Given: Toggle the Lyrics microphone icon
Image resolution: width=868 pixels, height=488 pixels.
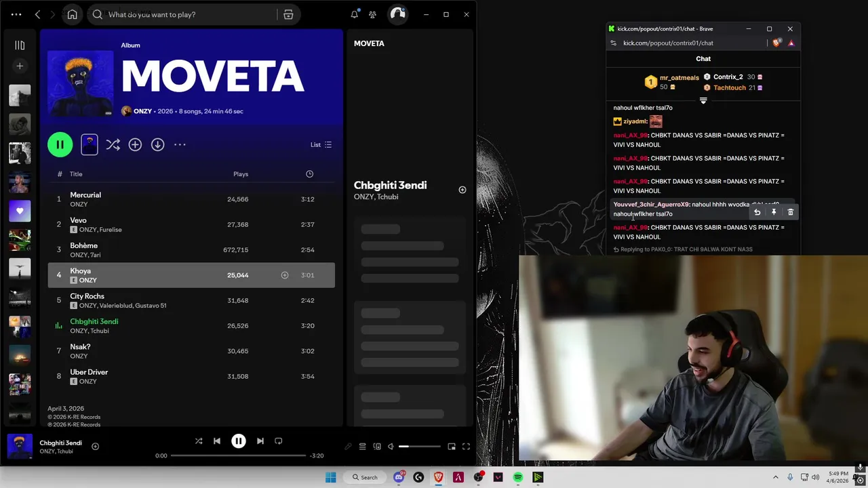Looking at the screenshot, I should pyautogui.click(x=348, y=447).
